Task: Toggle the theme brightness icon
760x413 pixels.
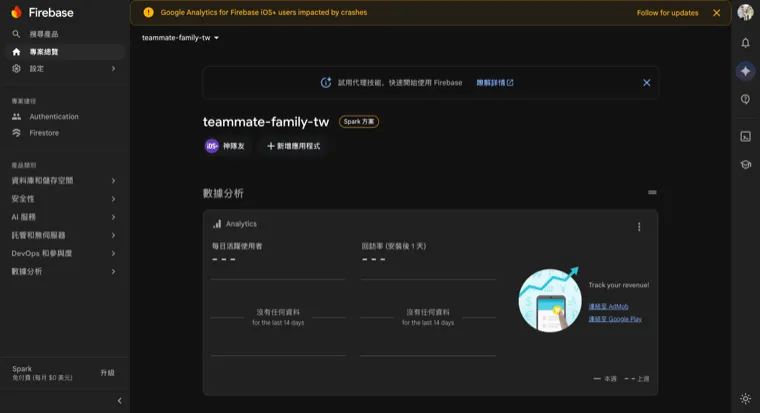Action: 745,399
